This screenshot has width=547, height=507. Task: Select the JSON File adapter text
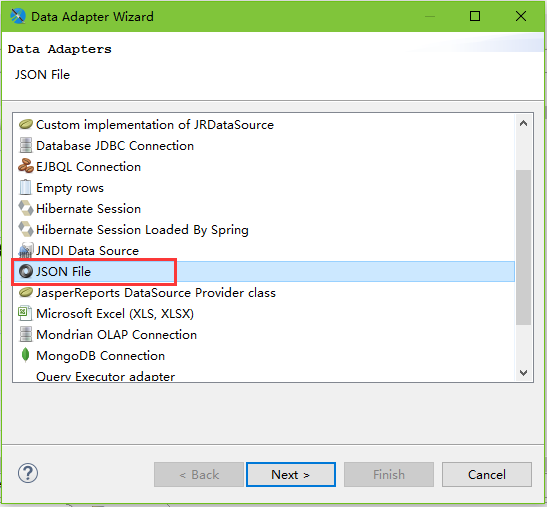pos(63,271)
